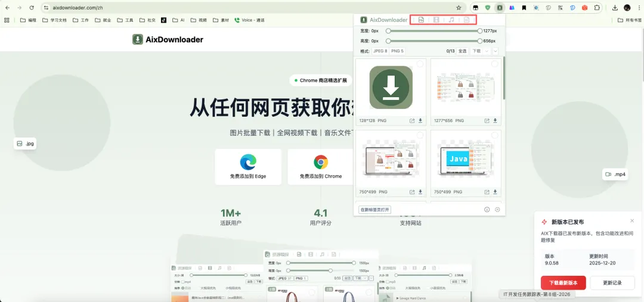Image resolution: width=644 pixels, height=302 pixels.
Task: Open the AI bookmark folder
Action: coord(178,20)
